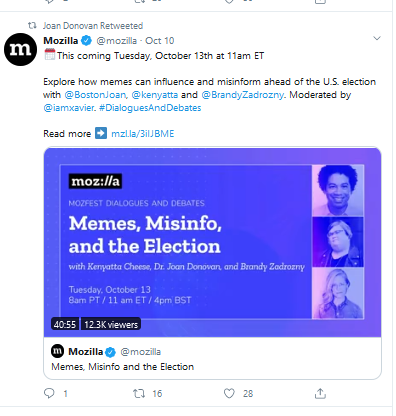Open the quoted card title Memes, Misinfo text
Viewport: 396px width, 416px height.
pyautogui.click(x=122, y=367)
